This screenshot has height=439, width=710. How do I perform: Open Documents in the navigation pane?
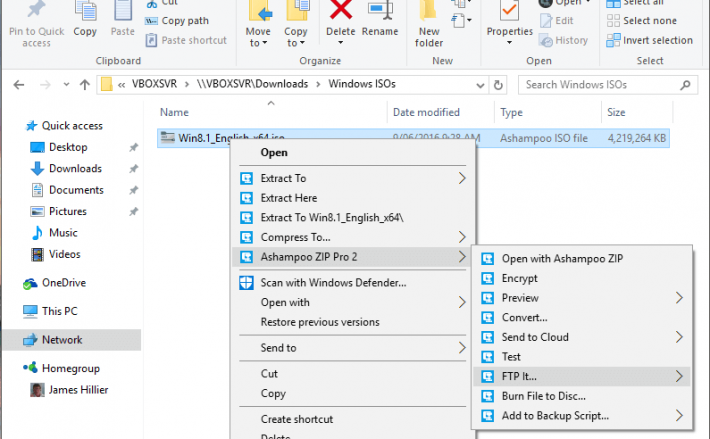pos(76,190)
